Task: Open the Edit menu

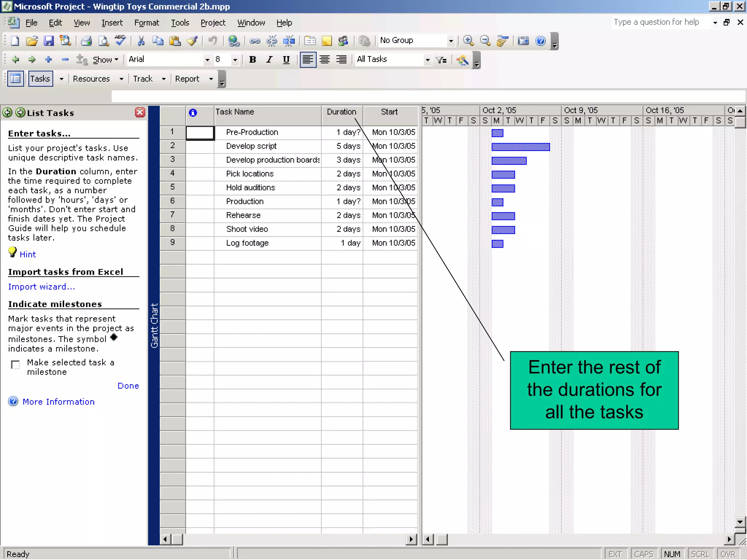Action: 55,23
